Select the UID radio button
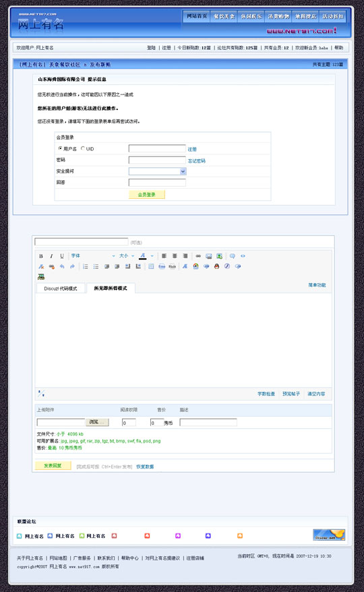Screen dimensions: 364x592 pos(83,148)
